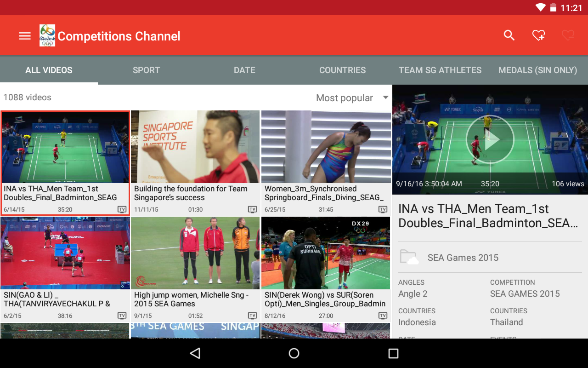588x368 pixels.
Task: Go to Android home screen
Action: tap(294, 353)
